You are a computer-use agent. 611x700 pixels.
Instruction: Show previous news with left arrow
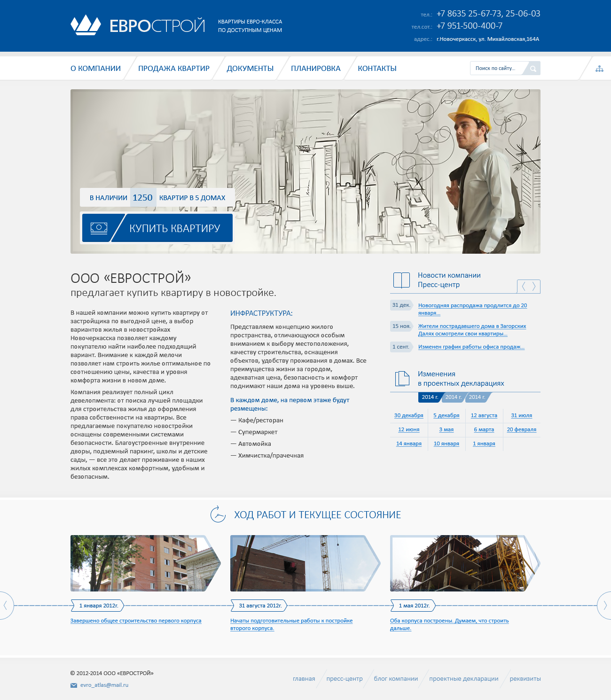tap(523, 286)
